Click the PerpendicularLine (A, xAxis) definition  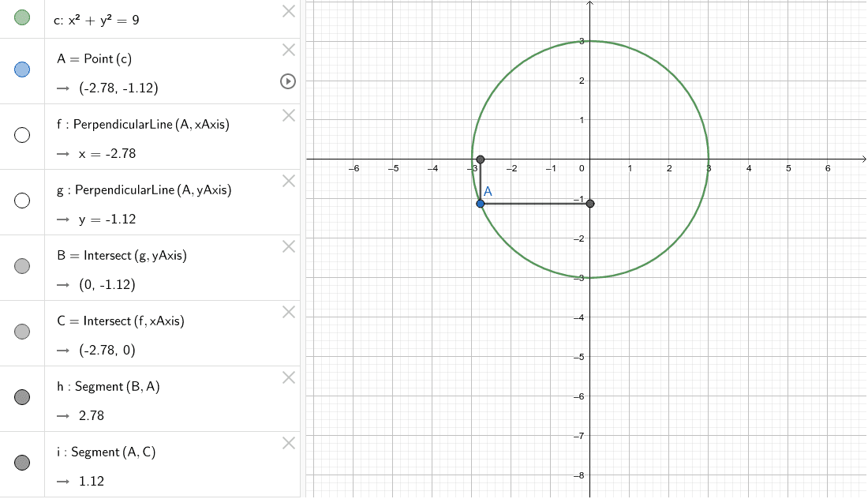click(x=151, y=125)
